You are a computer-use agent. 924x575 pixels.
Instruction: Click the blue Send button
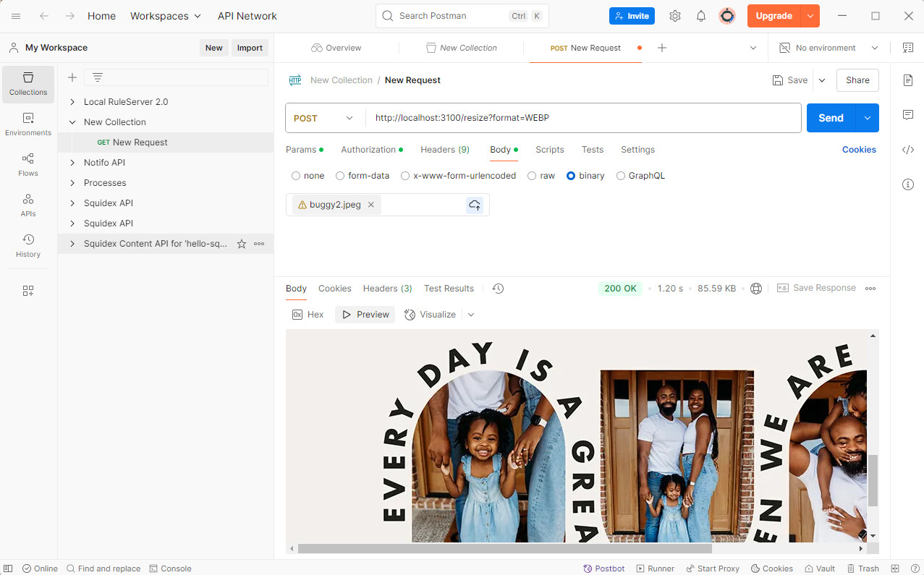tap(831, 118)
